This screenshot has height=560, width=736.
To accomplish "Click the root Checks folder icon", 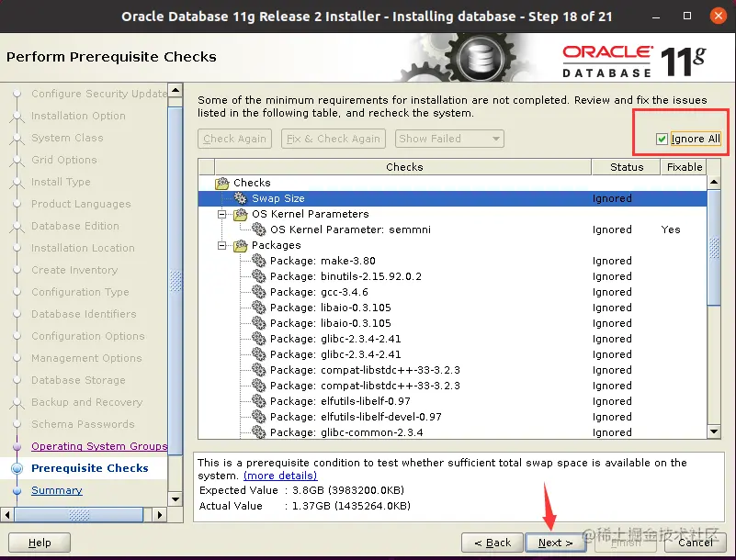I will pyautogui.click(x=222, y=183).
